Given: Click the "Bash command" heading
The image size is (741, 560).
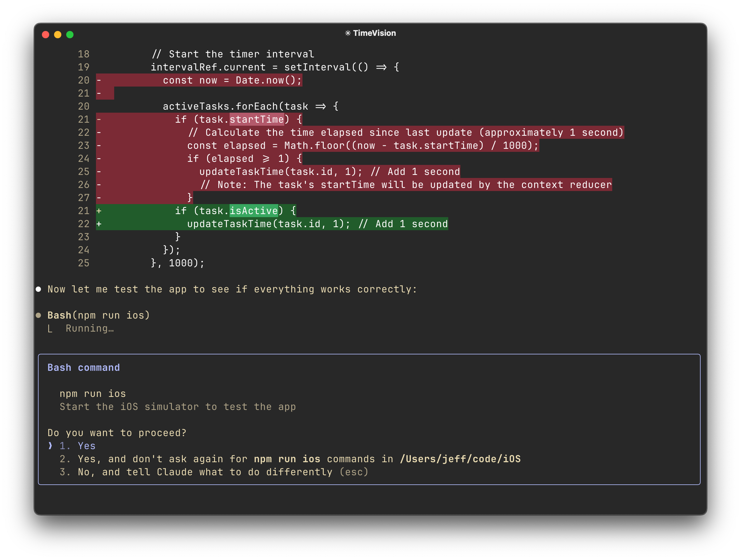Looking at the screenshot, I should pyautogui.click(x=84, y=367).
